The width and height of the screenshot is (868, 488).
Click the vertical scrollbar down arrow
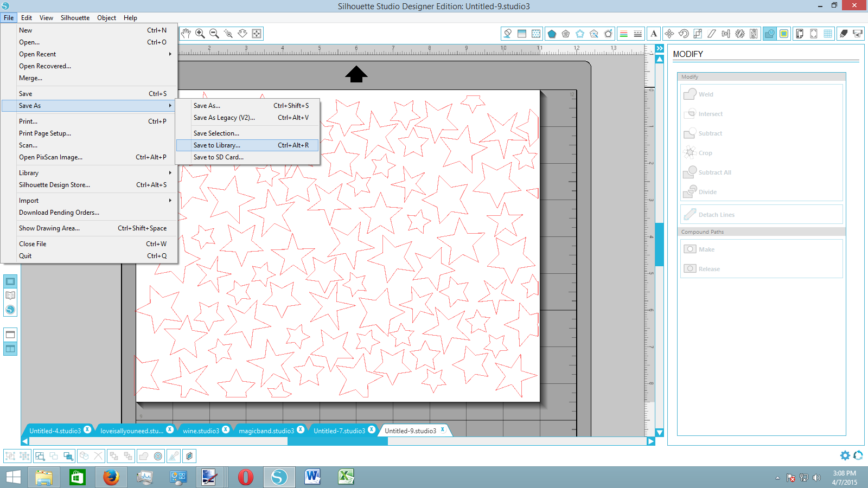click(660, 432)
